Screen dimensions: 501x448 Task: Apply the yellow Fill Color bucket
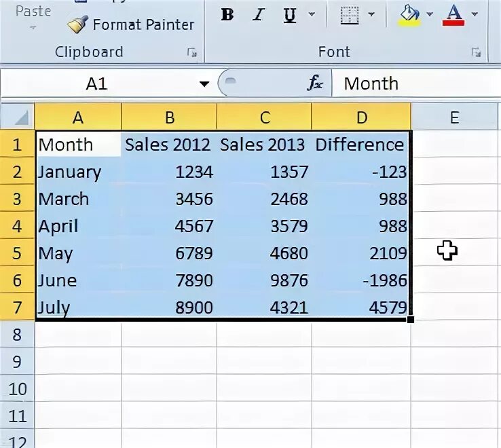410,14
